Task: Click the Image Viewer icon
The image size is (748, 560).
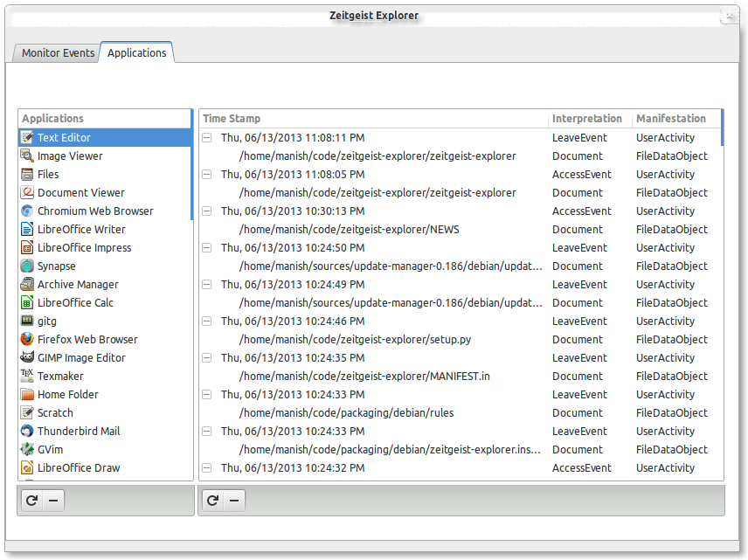Action: point(28,156)
